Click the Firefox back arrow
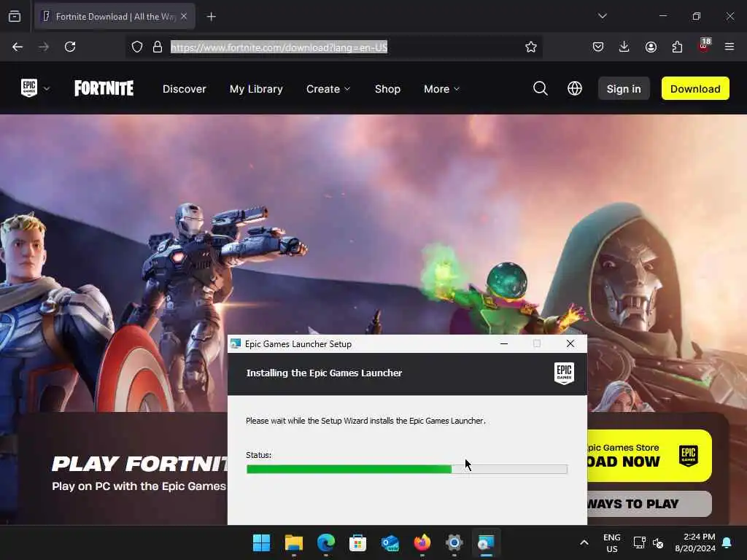Viewport: 747px width, 560px height. pos(18,47)
